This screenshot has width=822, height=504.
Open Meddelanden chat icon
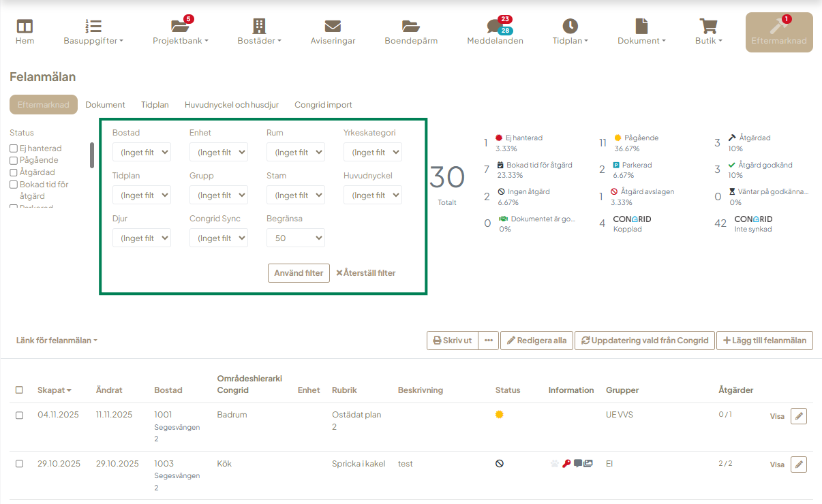coord(494,27)
